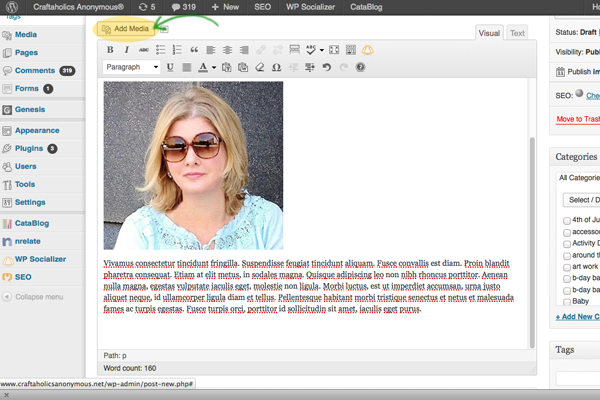Tick the 'Baby' category checkbox

click(x=567, y=301)
